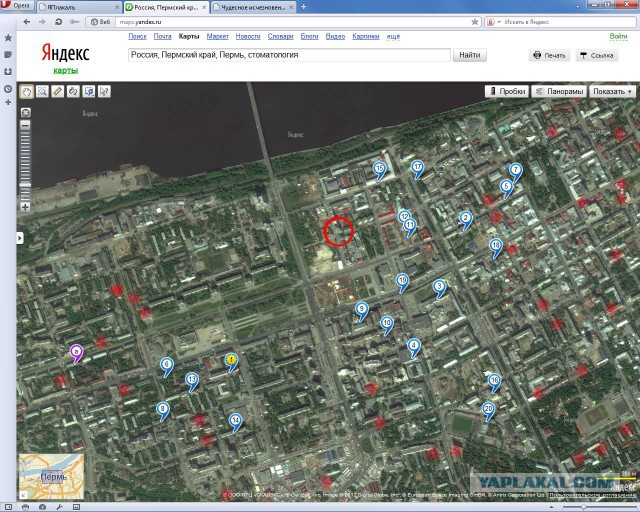Click the Ссылка link button
The image size is (640, 512).
pyautogui.click(x=597, y=55)
